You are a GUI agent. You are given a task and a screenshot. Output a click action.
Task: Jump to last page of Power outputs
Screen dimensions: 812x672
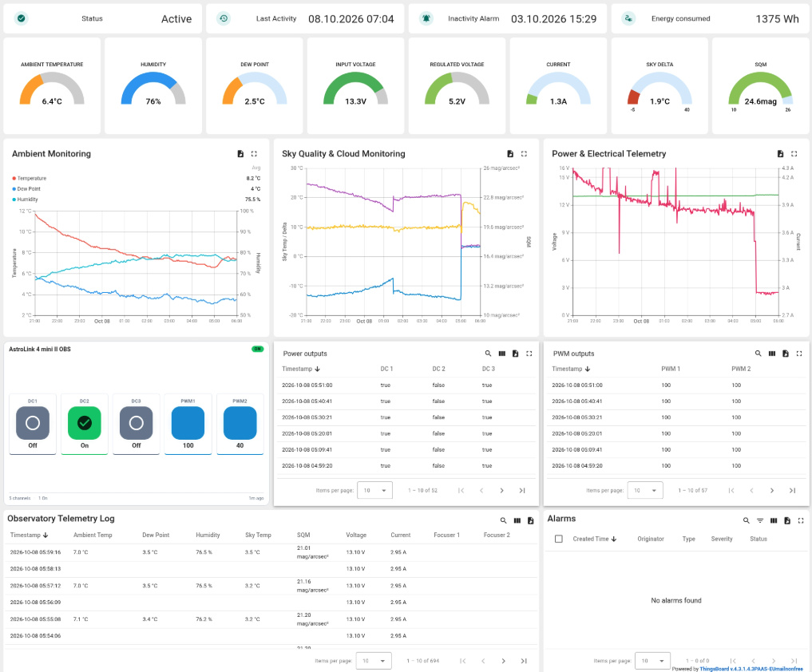click(522, 490)
